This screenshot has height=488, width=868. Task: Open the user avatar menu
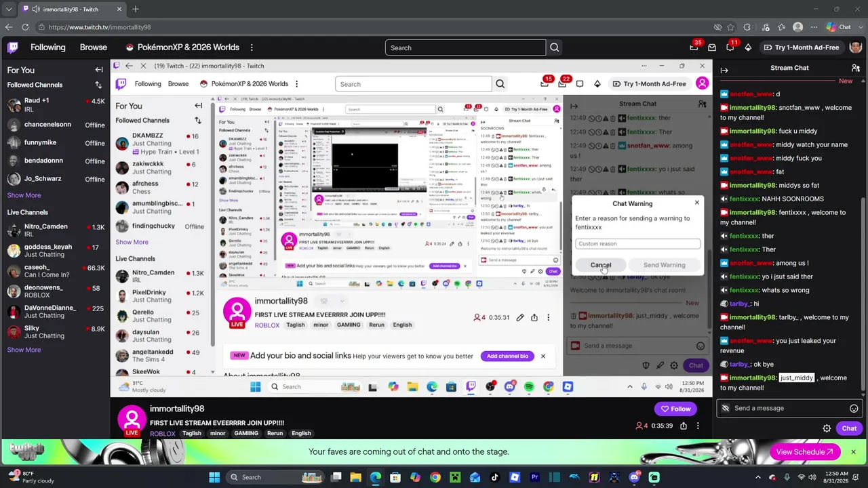pos(856,47)
